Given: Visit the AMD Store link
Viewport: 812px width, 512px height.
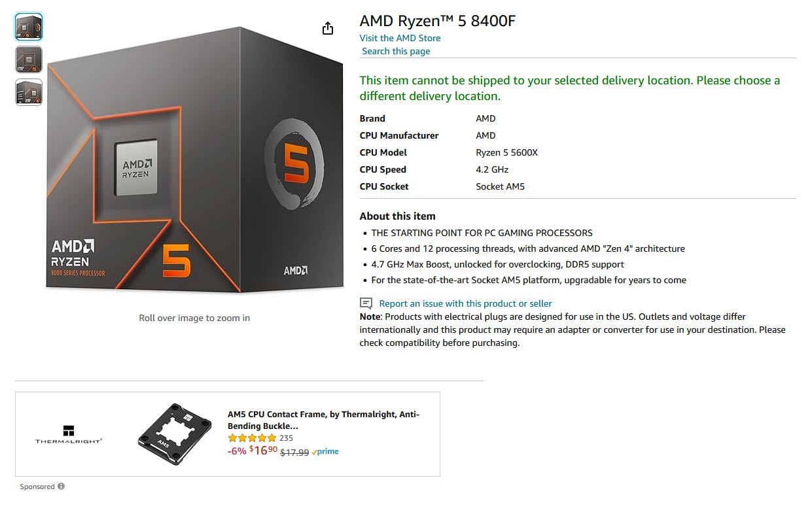Looking at the screenshot, I should coord(400,38).
